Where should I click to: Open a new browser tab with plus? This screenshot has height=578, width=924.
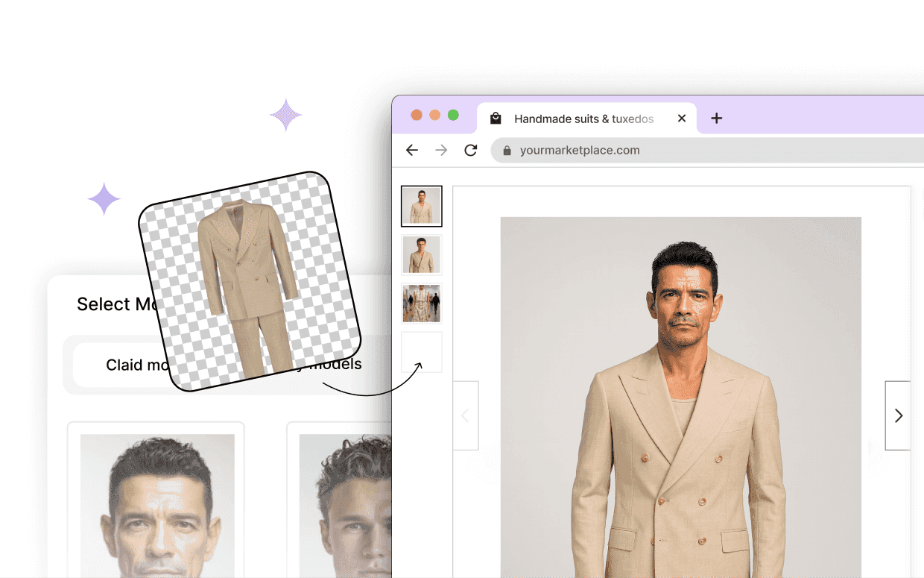716,118
